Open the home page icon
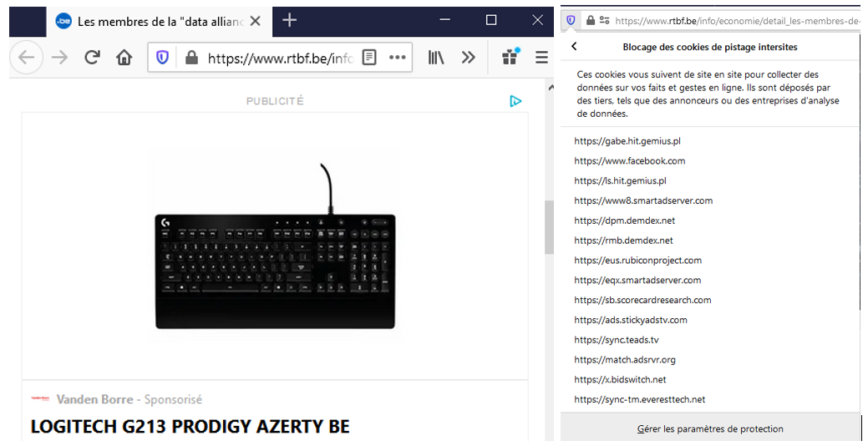Screen dimensions: 868x446 (124, 57)
